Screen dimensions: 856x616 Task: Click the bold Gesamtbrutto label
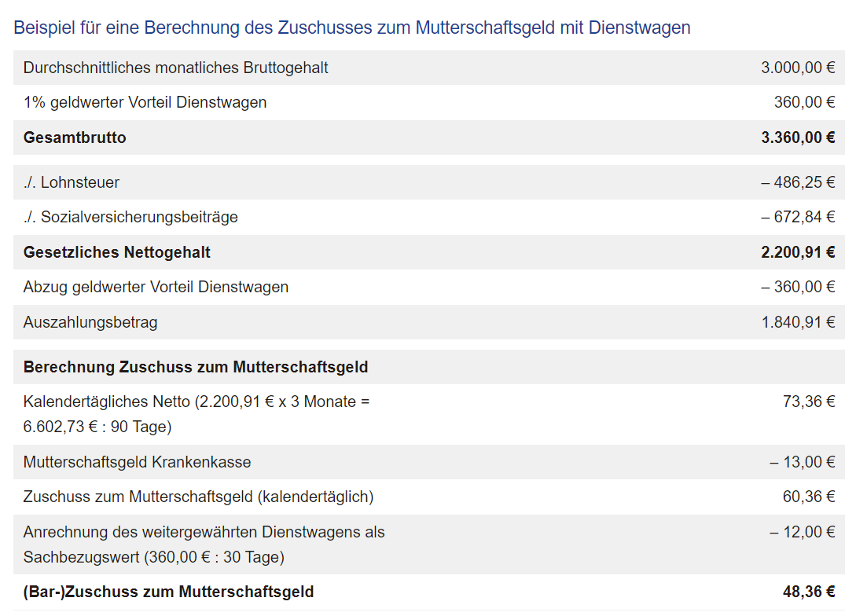coord(75,137)
